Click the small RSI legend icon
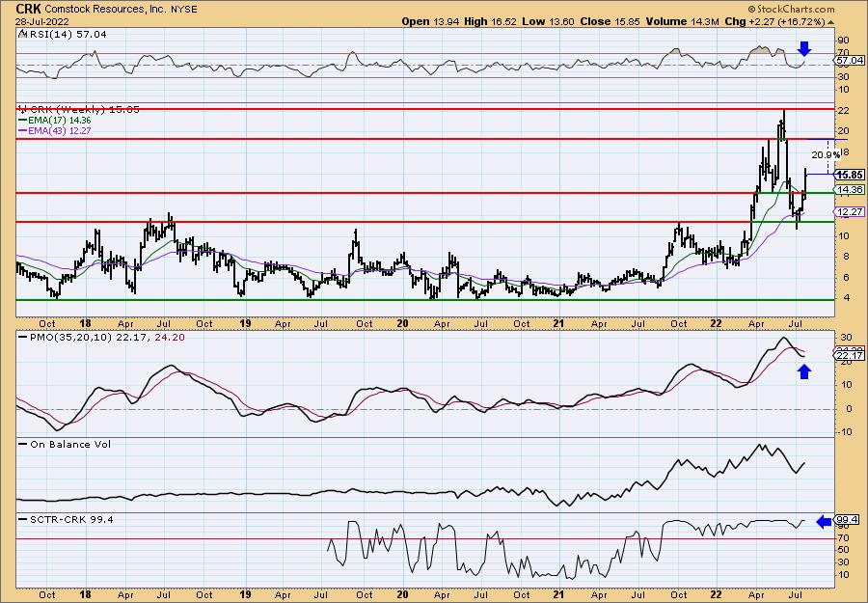868x603 pixels. pos(22,34)
